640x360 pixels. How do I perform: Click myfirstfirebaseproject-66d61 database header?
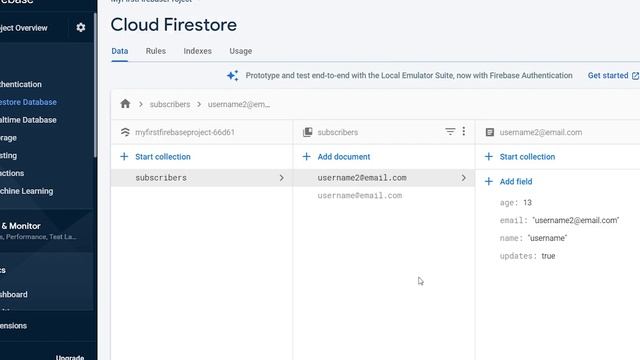click(x=185, y=132)
